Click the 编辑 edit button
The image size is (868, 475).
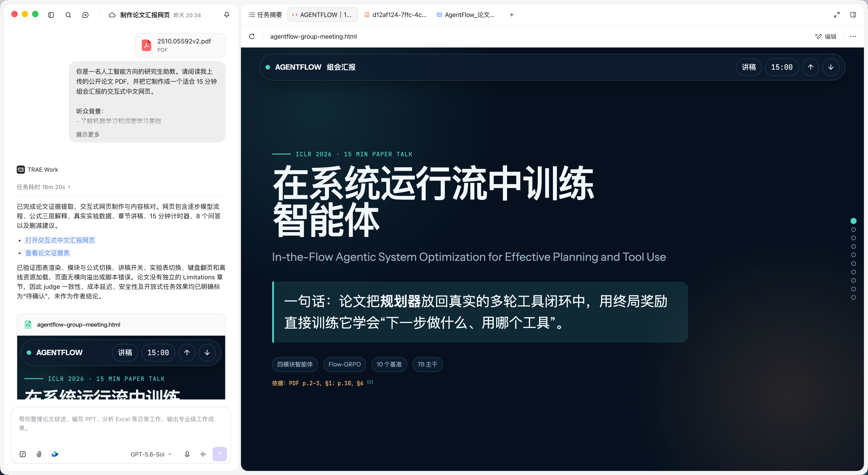[x=826, y=36]
